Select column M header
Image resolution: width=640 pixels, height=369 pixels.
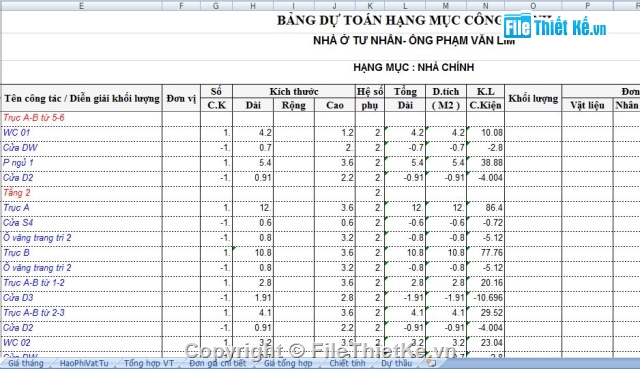[446, 6]
